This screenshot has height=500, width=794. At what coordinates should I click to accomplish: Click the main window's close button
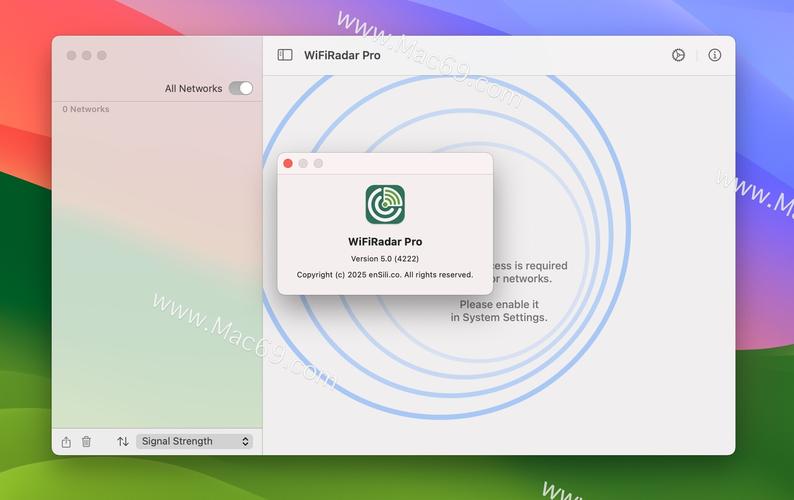(71, 56)
